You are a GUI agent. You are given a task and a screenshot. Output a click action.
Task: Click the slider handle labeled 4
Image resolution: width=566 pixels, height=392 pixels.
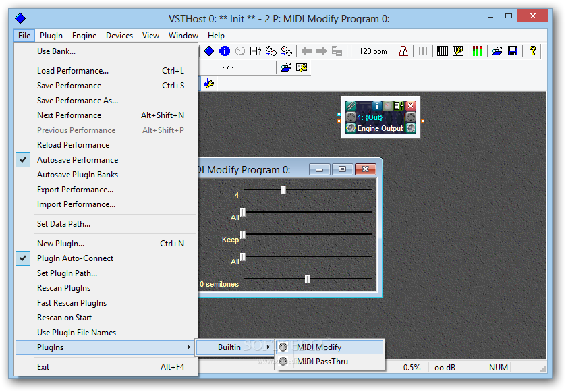pyautogui.click(x=283, y=190)
